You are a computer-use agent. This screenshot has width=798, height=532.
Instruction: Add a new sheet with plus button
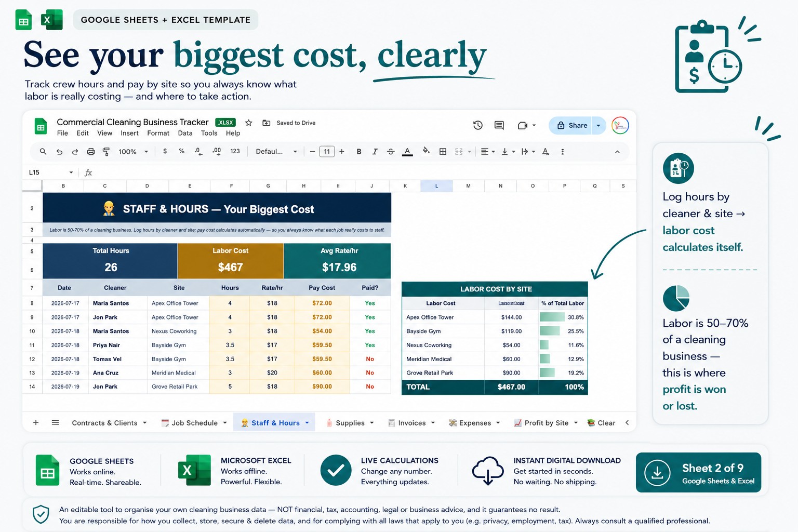(36, 422)
